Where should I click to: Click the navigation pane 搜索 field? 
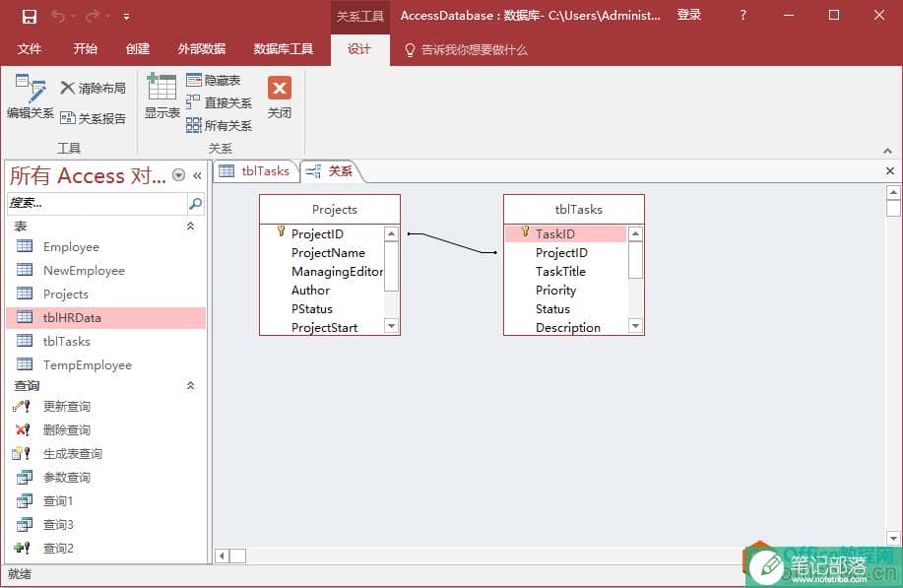tap(97, 203)
